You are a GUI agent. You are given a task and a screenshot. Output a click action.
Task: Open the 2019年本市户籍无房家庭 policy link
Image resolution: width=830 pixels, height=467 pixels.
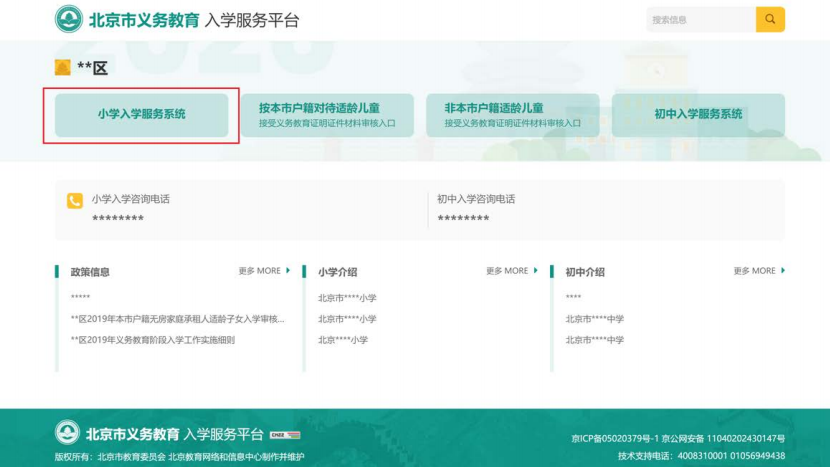[x=177, y=319]
